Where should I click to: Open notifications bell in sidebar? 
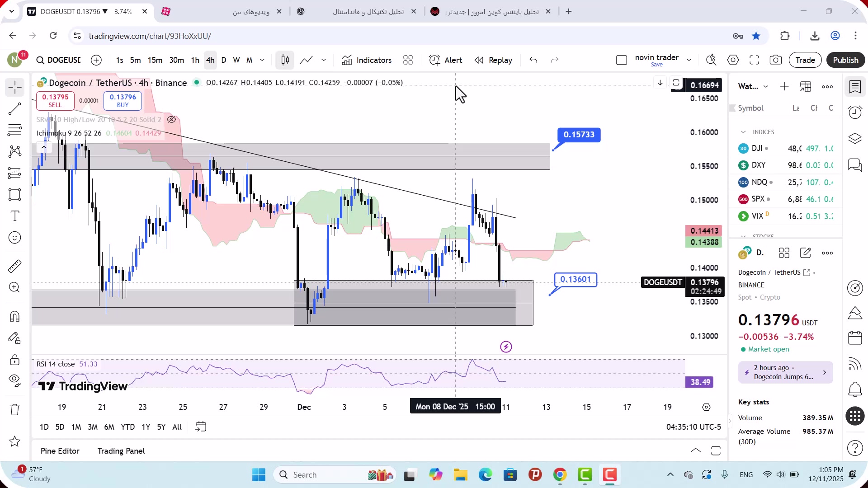pyautogui.click(x=855, y=389)
